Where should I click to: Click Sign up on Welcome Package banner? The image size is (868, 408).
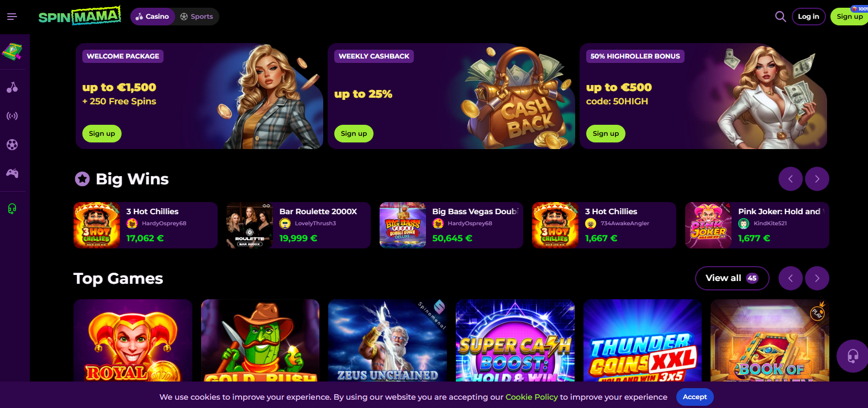[102, 134]
